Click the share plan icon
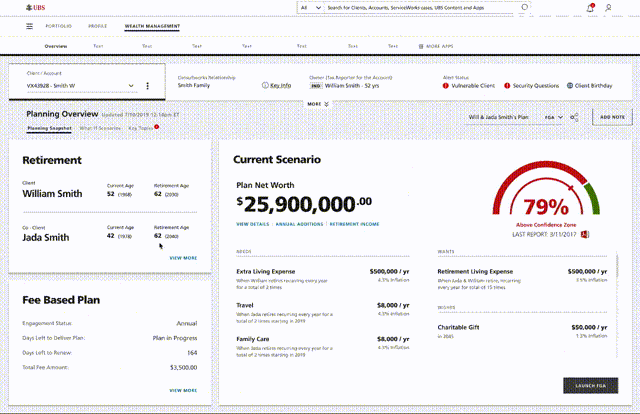The image size is (640, 414). click(x=574, y=118)
